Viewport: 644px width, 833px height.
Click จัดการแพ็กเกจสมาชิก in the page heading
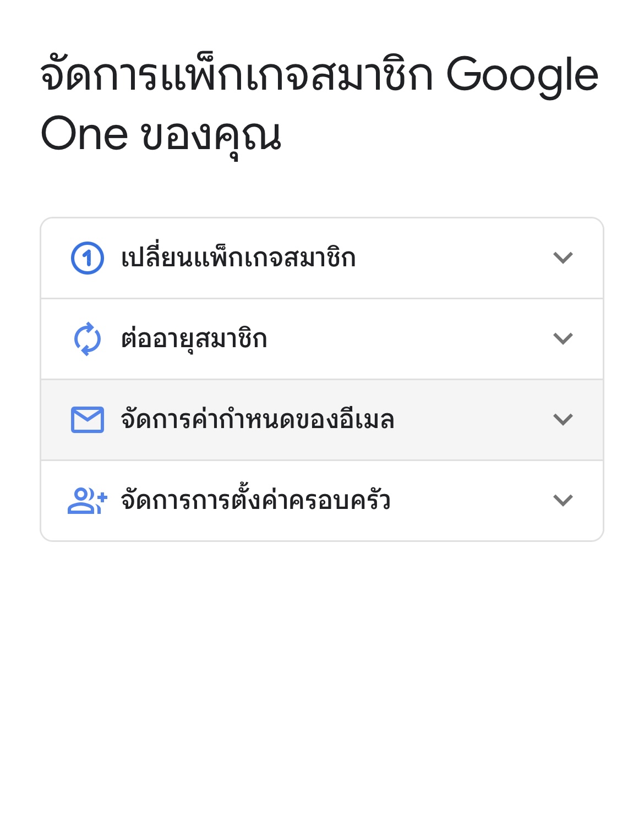click(237, 75)
